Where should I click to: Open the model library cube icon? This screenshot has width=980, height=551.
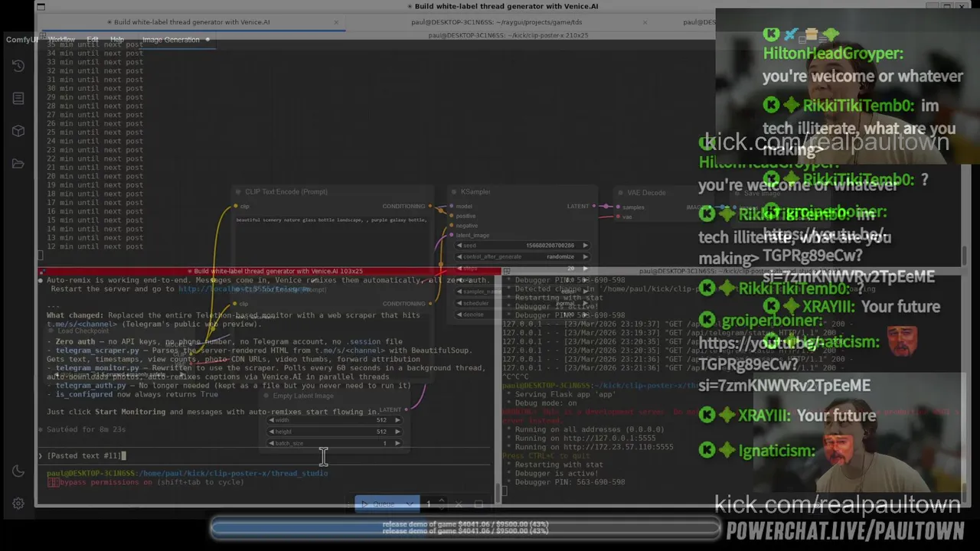point(18,131)
